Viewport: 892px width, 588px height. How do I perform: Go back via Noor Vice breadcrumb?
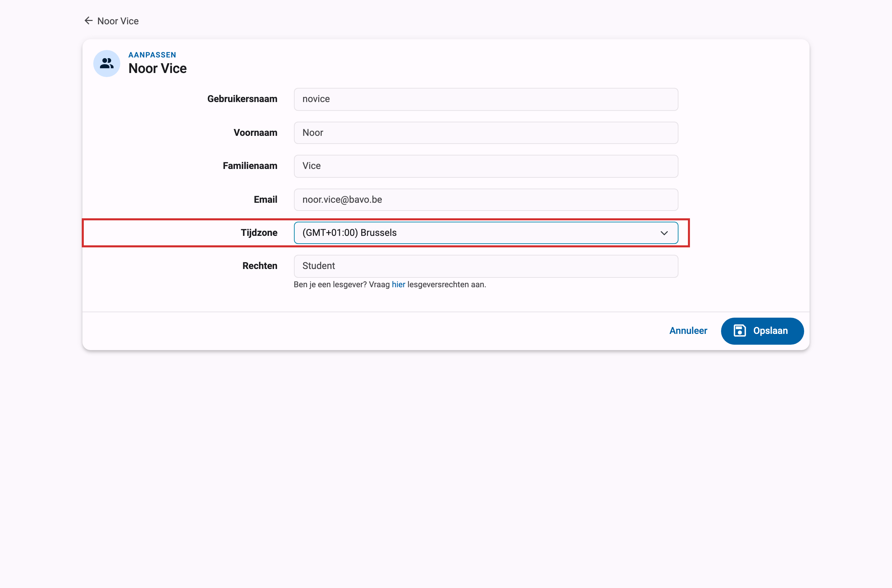(x=111, y=21)
